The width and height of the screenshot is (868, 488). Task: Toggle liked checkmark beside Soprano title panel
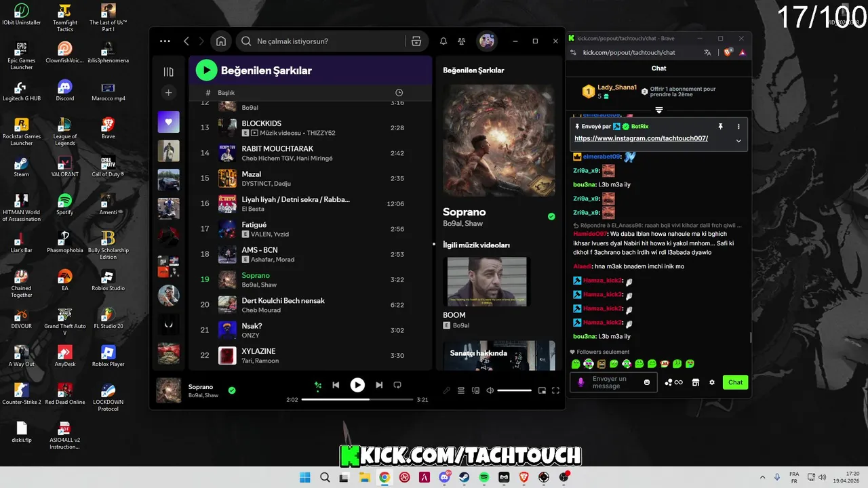(551, 216)
